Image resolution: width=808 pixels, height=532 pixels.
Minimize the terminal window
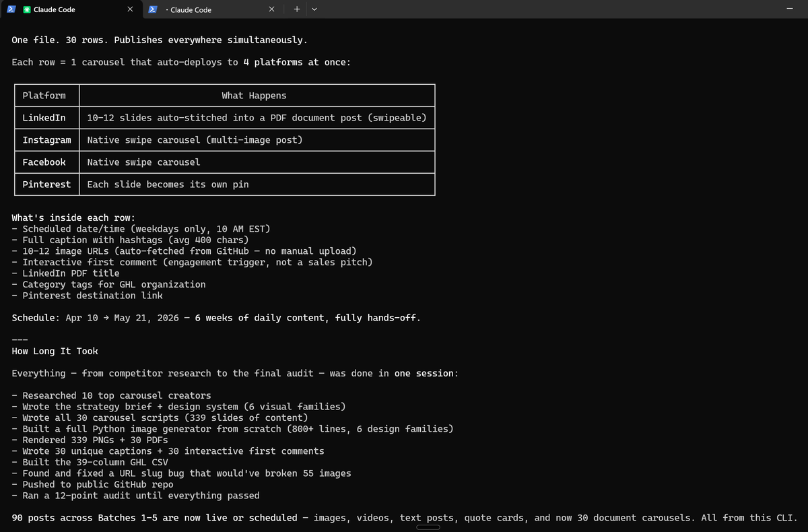coord(789,9)
